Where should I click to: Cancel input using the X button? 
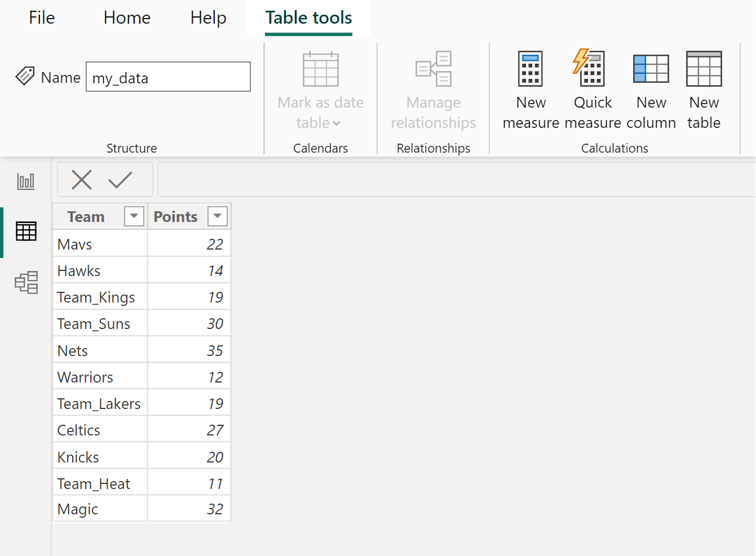[81, 180]
